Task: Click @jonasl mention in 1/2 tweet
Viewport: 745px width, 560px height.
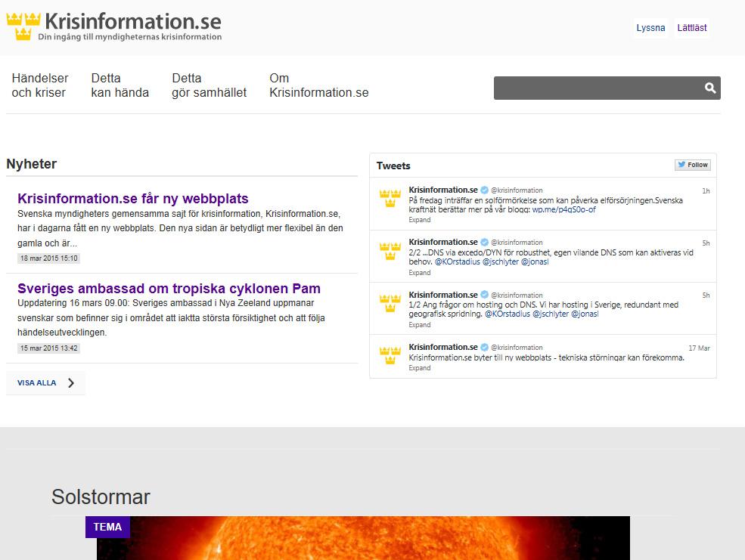Action: pyautogui.click(x=585, y=314)
